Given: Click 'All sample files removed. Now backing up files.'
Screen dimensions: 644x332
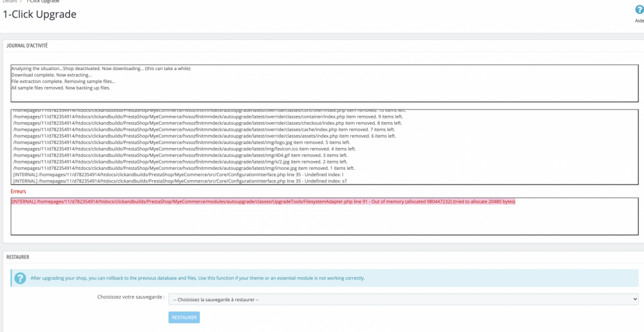Looking at the screenshot, I should click(61, 88).
